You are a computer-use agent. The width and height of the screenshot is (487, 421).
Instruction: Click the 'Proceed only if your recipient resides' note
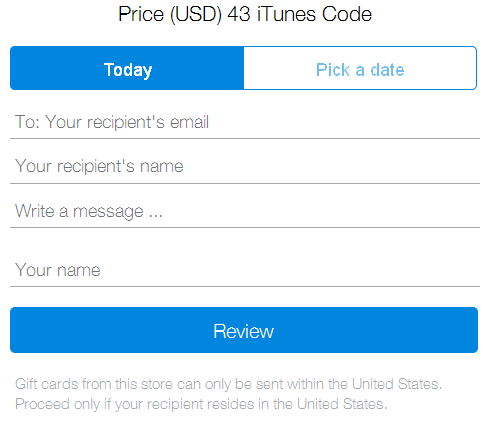pos(201,404)
